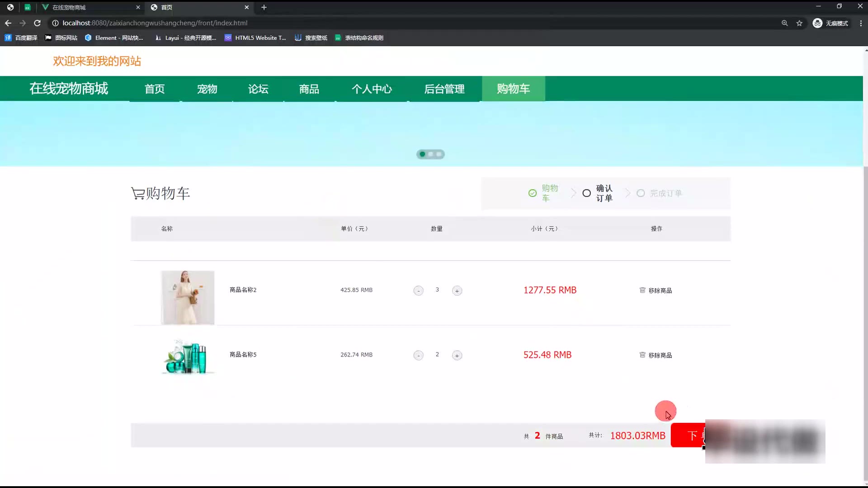868x488 pixels.
Task: Open the browser zoom magnifier icon
Action: click(784, 23)
